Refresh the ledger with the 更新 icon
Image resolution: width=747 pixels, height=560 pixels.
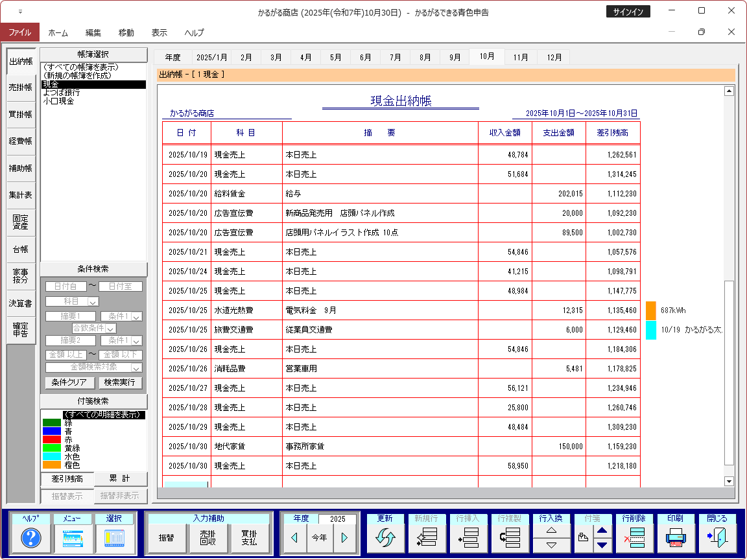coord(385,538)
